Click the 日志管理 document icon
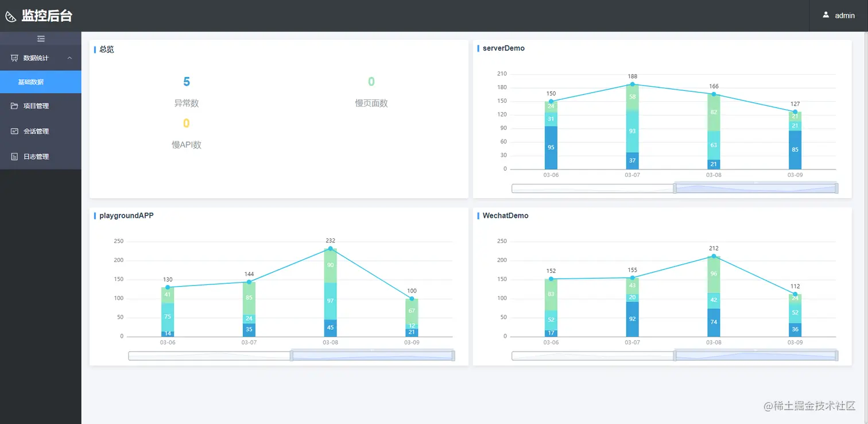The height and width of the screenshot is (424, 868). tap(14, 156)
